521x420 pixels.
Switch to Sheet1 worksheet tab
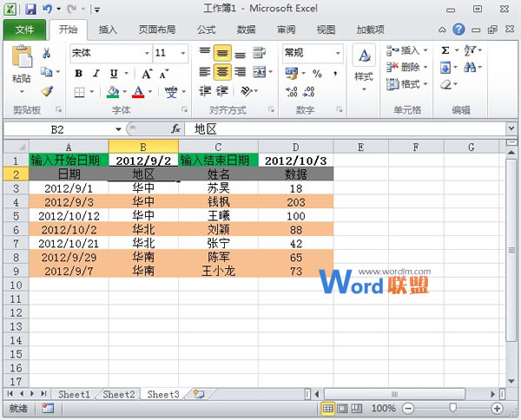[x=74, y=394]
